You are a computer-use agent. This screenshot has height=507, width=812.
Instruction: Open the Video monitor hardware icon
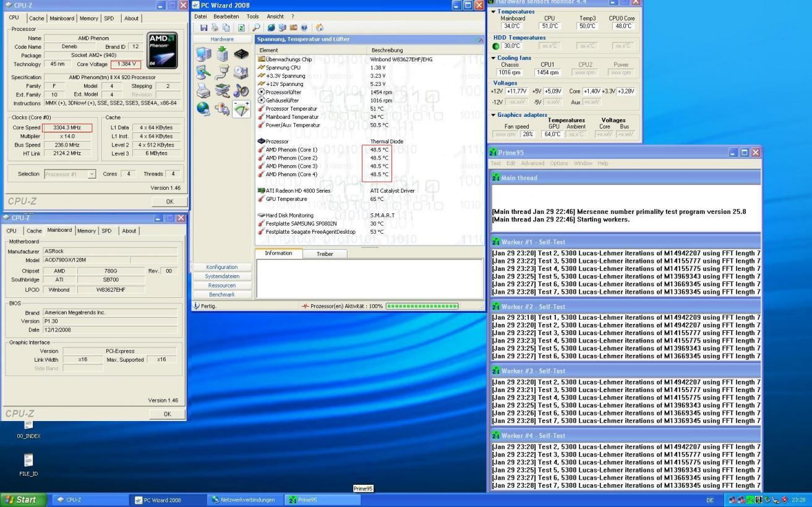[203, 73]
